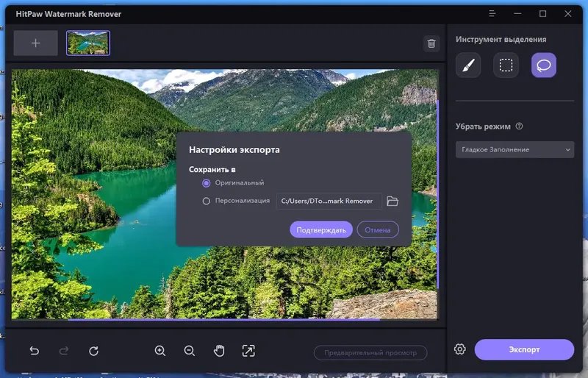Choose the Персонализация save option
Viewport: 588px width, 378px height.
coord(206,202)
